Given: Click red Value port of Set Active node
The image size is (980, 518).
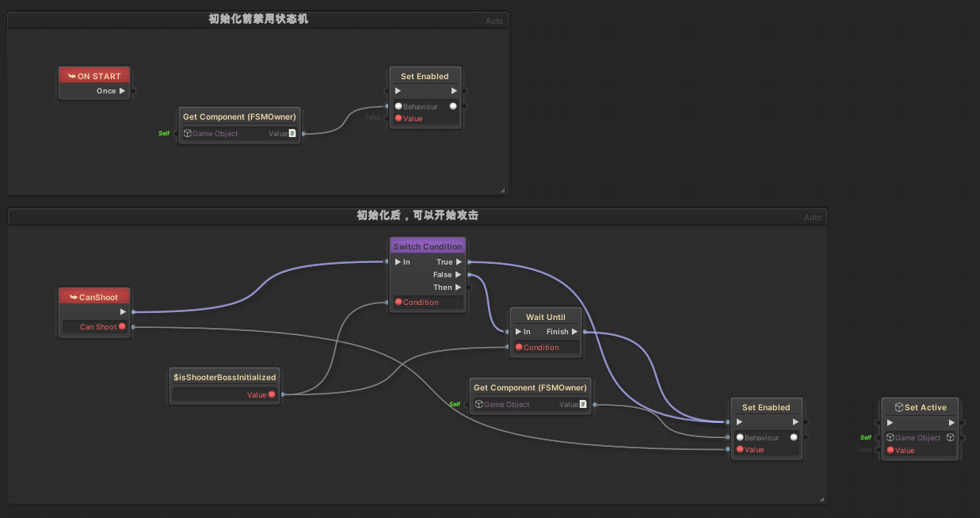Looking at the screenshot, I should (x=890, y=451).
